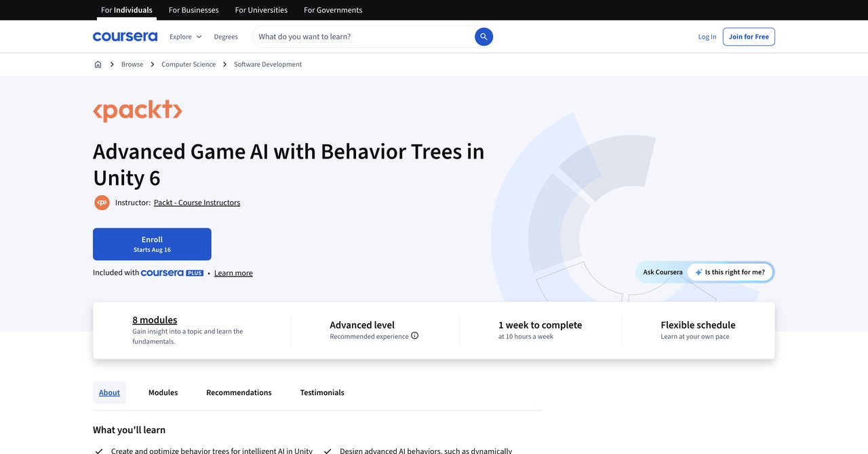Click the Ask Coursera button
Screen dimensions: 868x454
pyautogui.click(x=663, y=272)
